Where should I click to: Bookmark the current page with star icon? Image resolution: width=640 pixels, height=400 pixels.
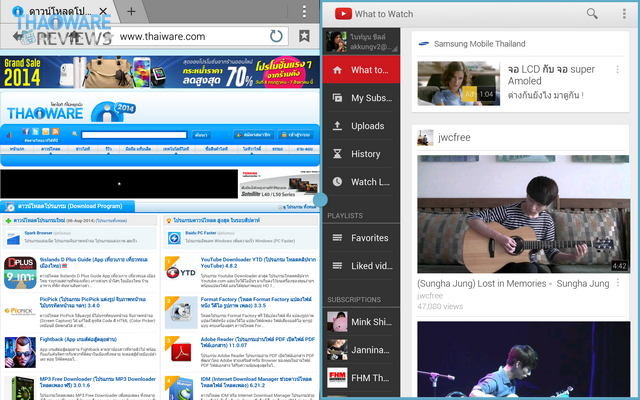[304, 36]
